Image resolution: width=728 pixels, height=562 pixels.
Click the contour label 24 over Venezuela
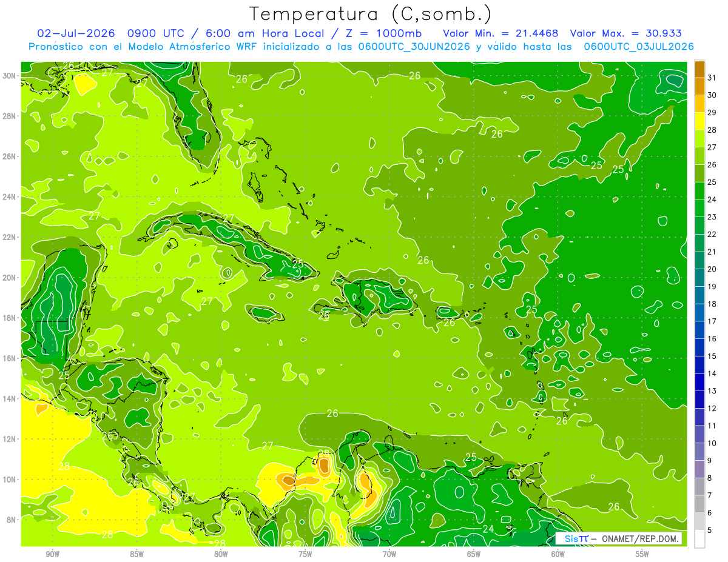coord(487,529)
